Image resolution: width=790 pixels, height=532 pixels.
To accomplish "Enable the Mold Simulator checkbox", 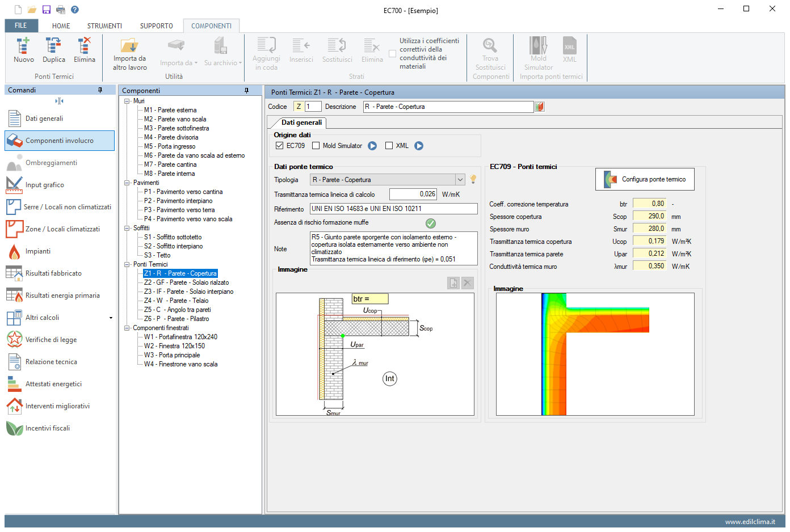I will tap(316, 146).
